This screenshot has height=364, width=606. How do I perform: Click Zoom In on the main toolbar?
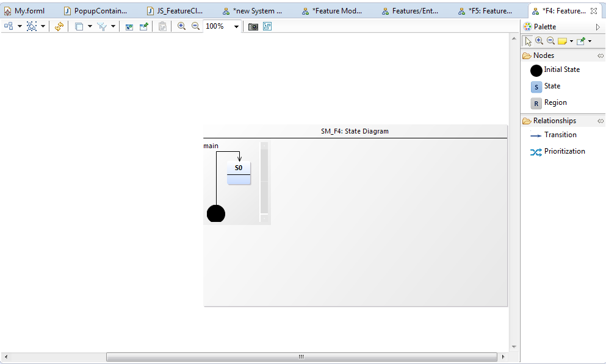click(x=181, y=26)
